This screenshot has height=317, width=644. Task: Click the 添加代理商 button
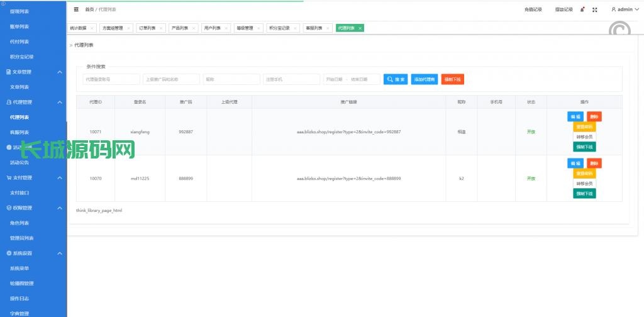(424, 79)
